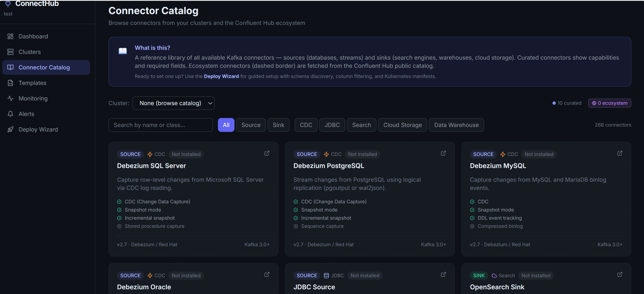Open Clusters page from the sidebar
This screenshot has width=644, height=294.
[46, 52]
